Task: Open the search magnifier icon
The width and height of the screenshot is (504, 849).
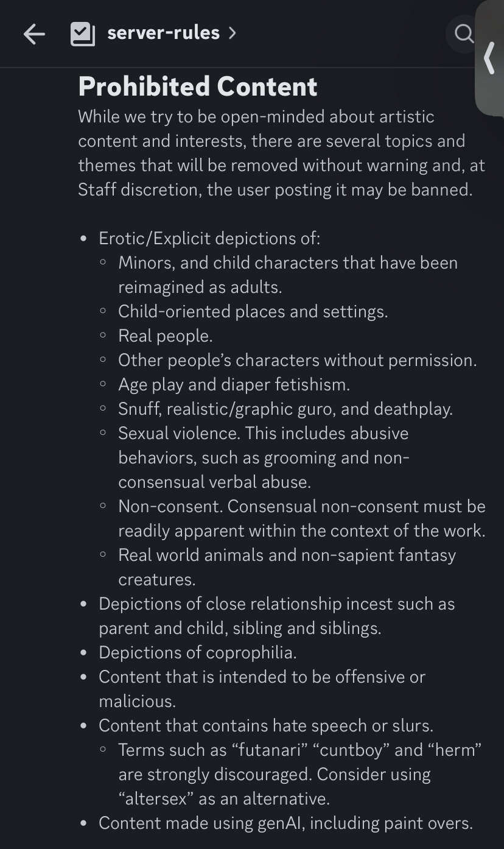Action: 464,34
